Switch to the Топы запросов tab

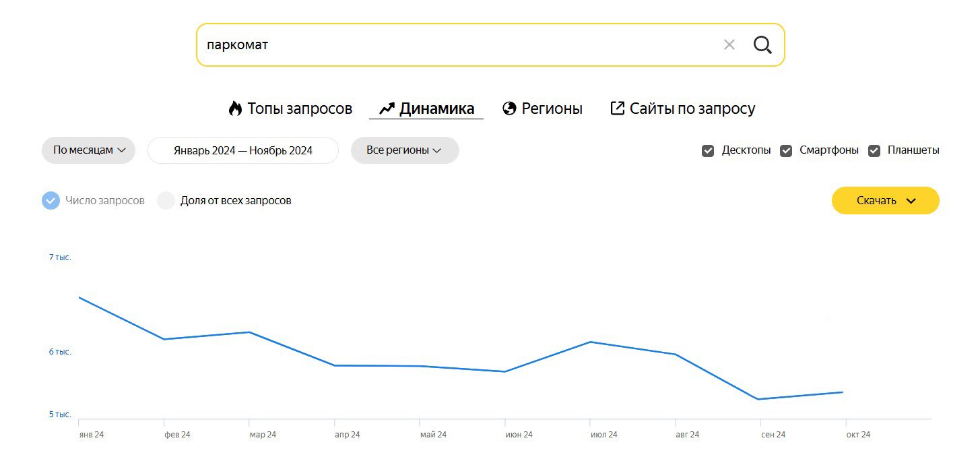point(299,109)
